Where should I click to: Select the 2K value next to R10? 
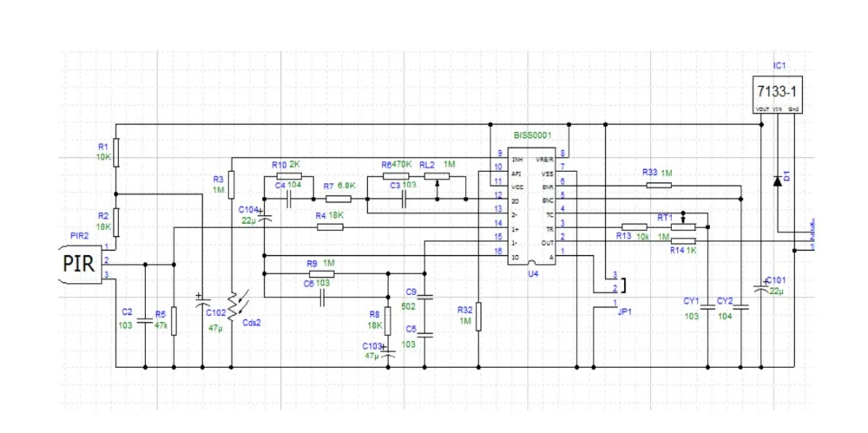pos(295,165)
